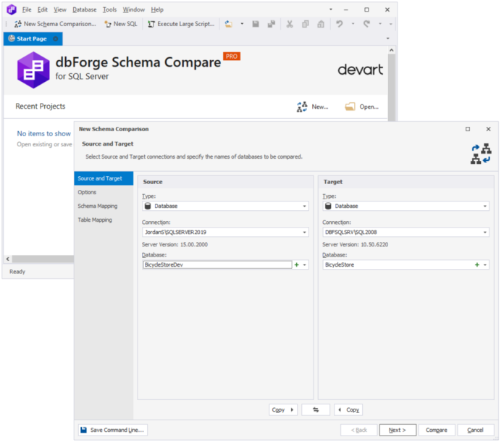
Task: Click green plus next to Target database
Action: click(x=477, y=265)
